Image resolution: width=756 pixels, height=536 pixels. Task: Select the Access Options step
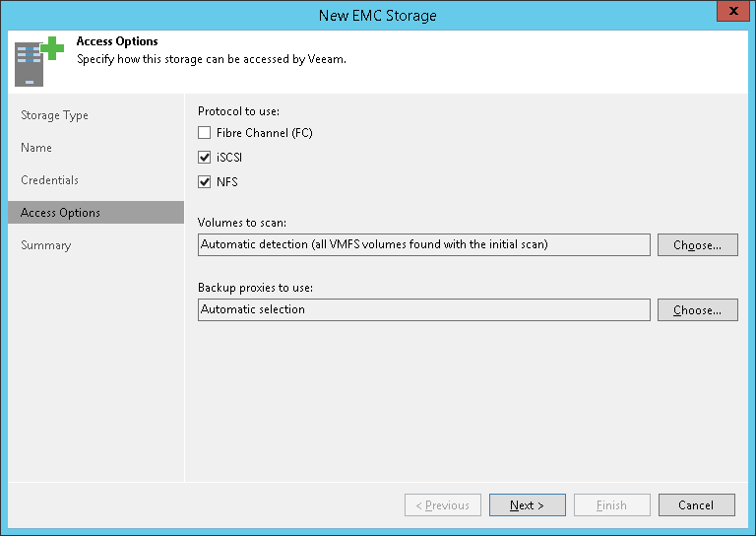(x=60, y=213)
